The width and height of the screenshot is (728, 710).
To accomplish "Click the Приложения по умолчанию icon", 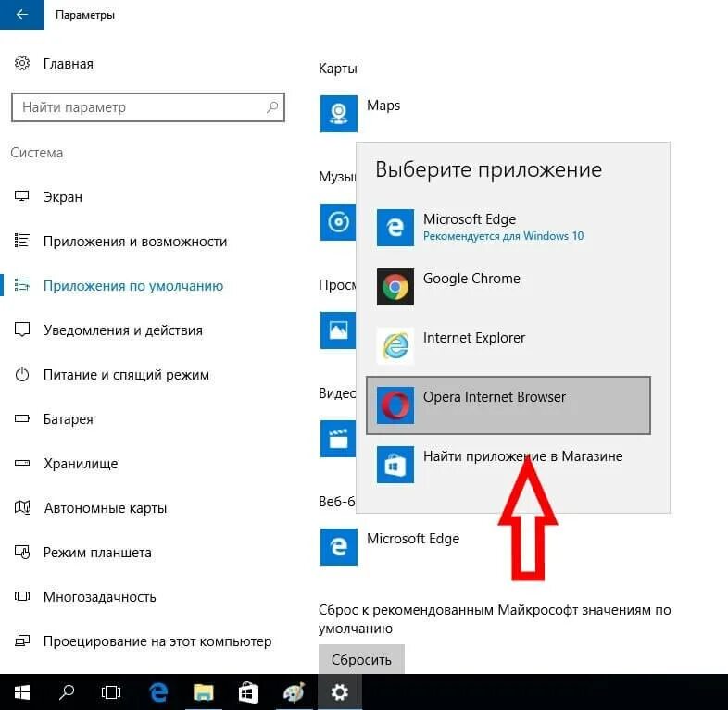I will coord(22,284).
